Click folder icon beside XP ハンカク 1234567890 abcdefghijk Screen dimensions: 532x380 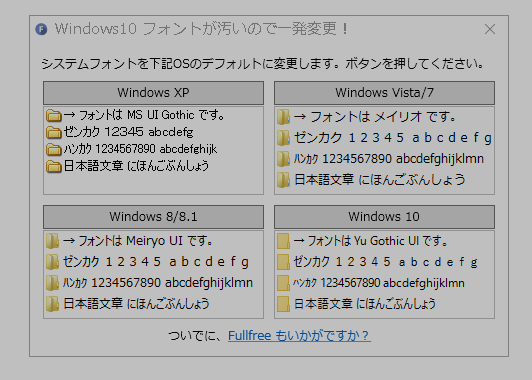click(54, 149)
